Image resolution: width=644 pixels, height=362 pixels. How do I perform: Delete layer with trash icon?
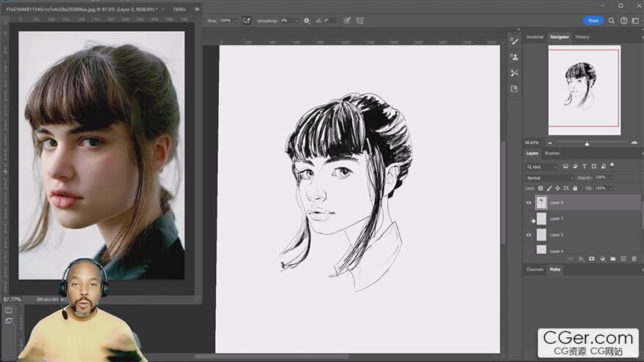634,259
